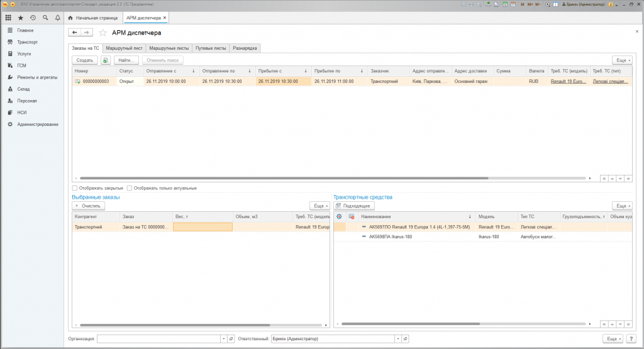This screenshot has height=349, width=644.
Task: Open the sections grid menu icon
Action: point(8,18)
